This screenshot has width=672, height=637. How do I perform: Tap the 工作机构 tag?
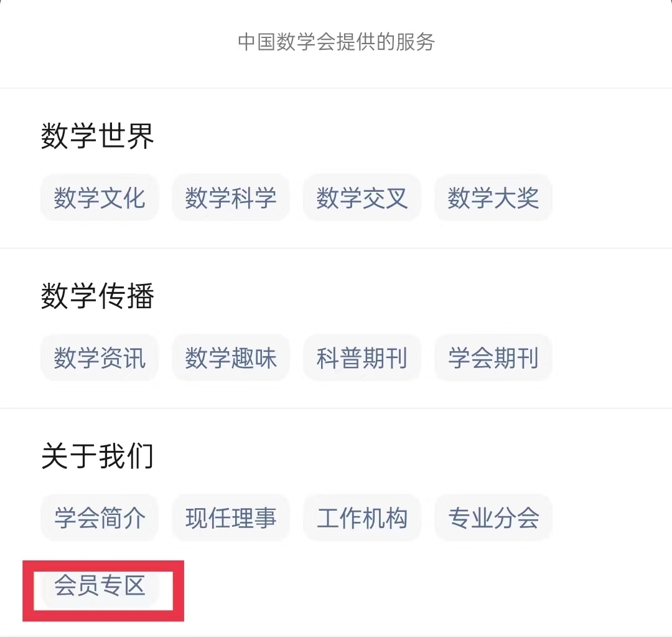362,518
